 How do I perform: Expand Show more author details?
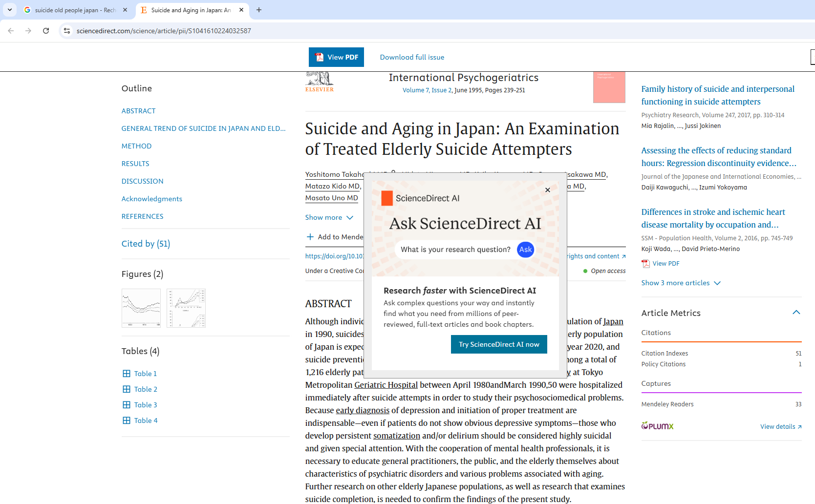tap(329, 217)
